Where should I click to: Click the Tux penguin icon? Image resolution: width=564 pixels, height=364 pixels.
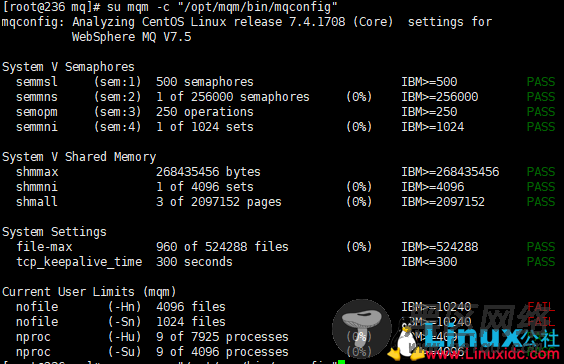click(x=406, y=340)
